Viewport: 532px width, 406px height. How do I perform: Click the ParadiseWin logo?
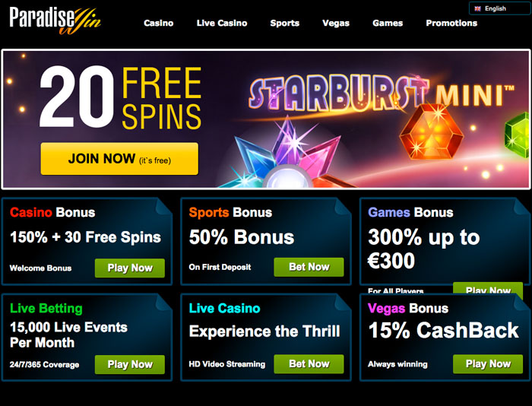pyautogui.click(x=55, y=21)
